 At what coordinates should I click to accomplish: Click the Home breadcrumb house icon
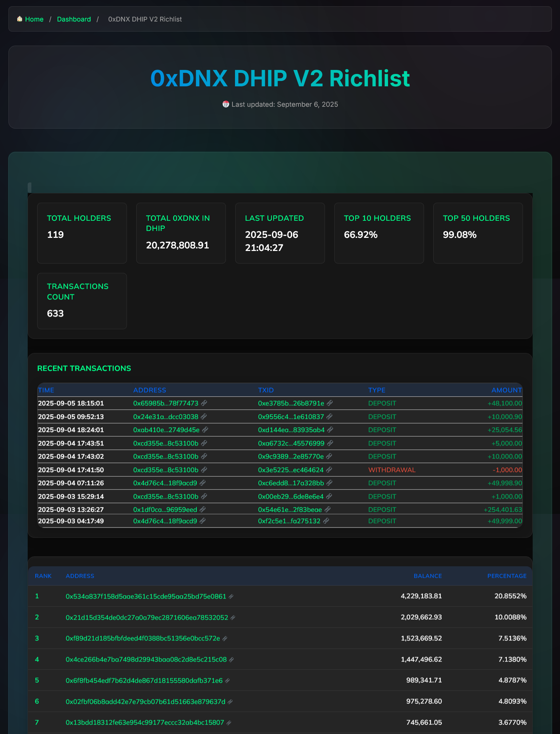coord(20,19)
